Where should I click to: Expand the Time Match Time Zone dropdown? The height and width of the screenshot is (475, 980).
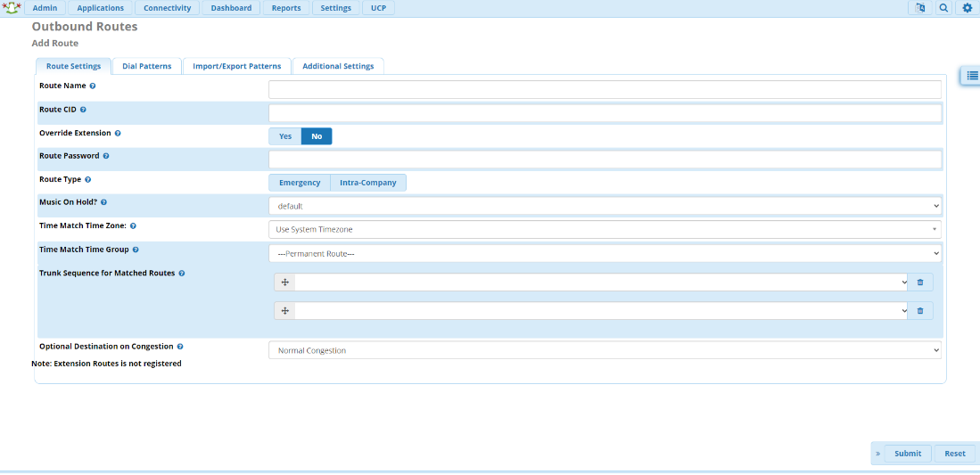click(605, 229)
